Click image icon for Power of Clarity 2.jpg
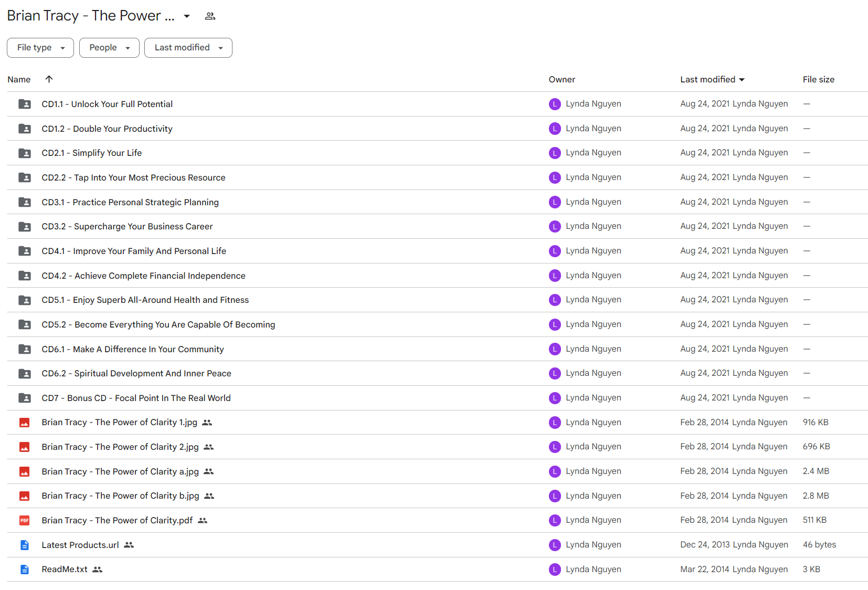868x590 pixels. point(25,447)
